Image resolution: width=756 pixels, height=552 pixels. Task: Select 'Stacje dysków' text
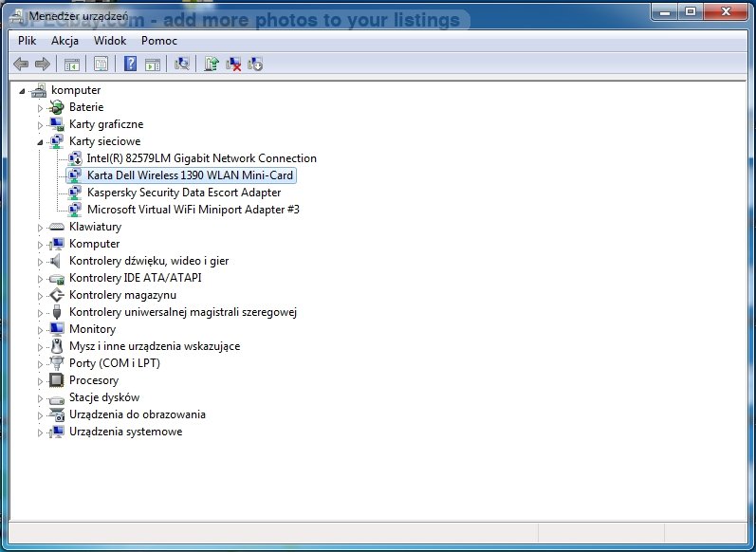(104, 397)
